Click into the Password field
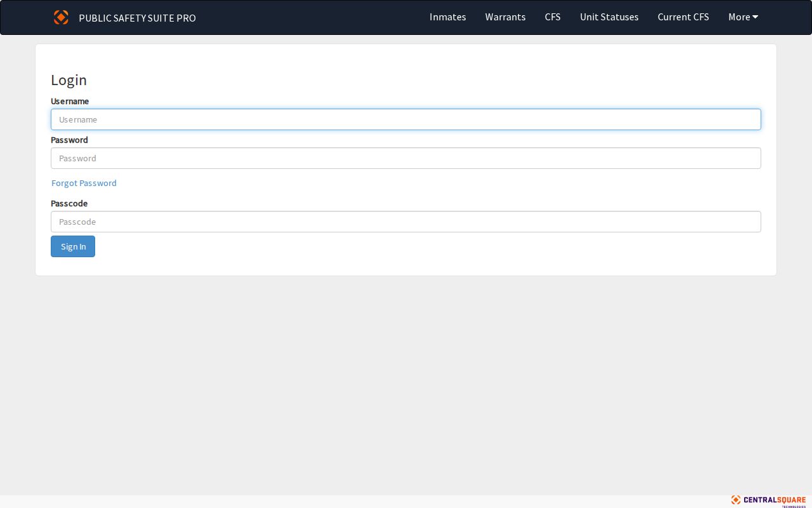812x508 pixels. coord(406,158)
